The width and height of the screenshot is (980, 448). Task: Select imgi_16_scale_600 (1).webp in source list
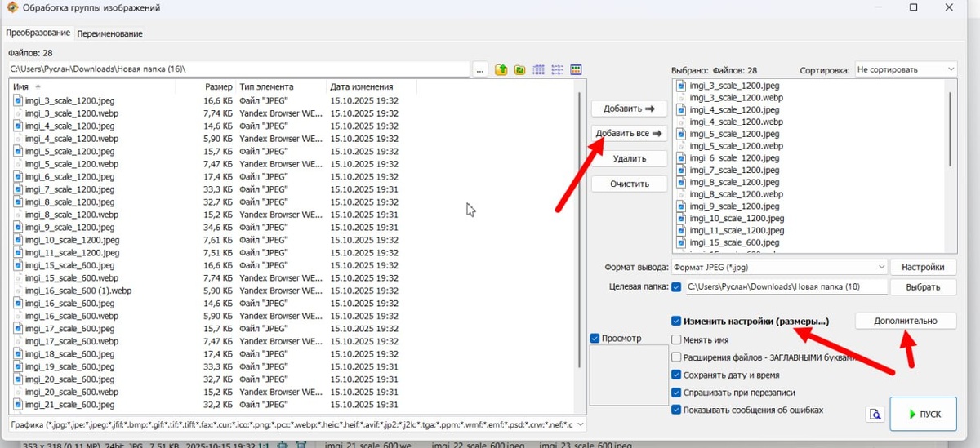tap(78, 291)
